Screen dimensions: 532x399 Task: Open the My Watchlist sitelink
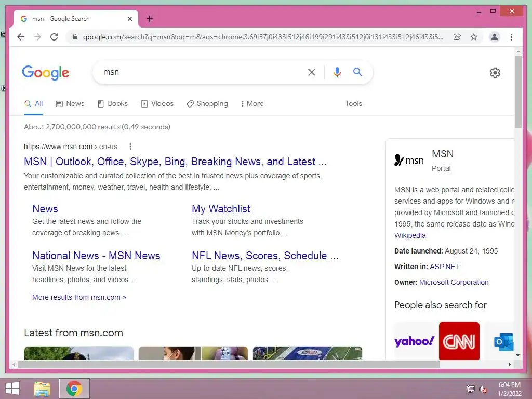[221, 209]
